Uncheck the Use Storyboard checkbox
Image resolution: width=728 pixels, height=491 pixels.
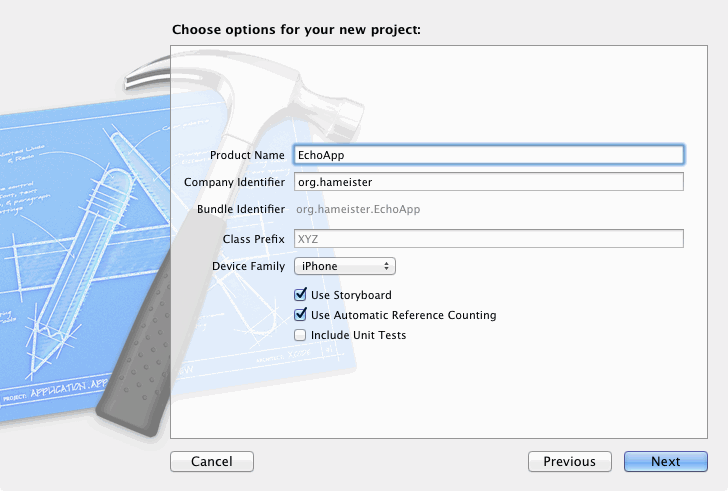point(300,295)
